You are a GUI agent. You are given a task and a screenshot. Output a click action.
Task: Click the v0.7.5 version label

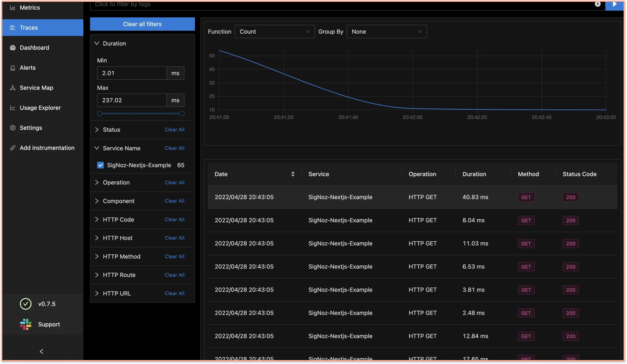[47, 304]
